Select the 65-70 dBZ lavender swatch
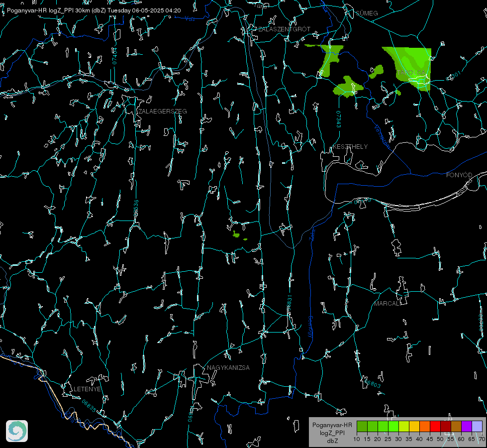The height and width of the screenshot is (448, 487). pos(477,426)
